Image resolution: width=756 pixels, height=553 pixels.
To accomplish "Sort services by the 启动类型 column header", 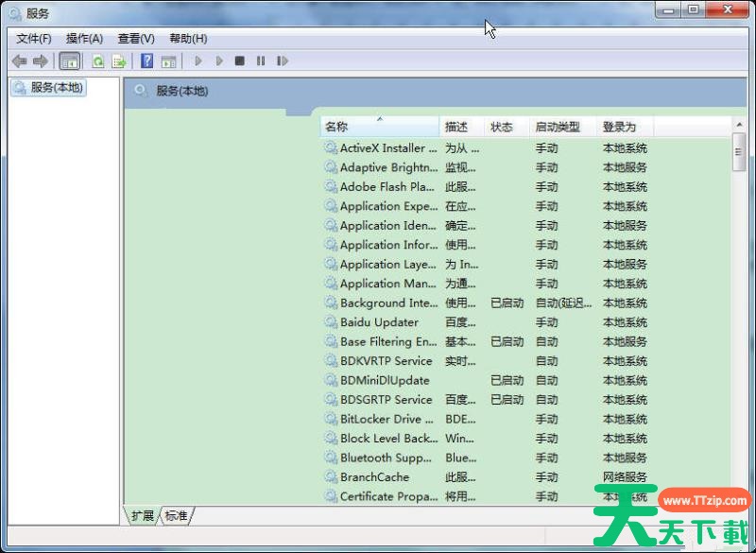I will (x=558, y=127).
